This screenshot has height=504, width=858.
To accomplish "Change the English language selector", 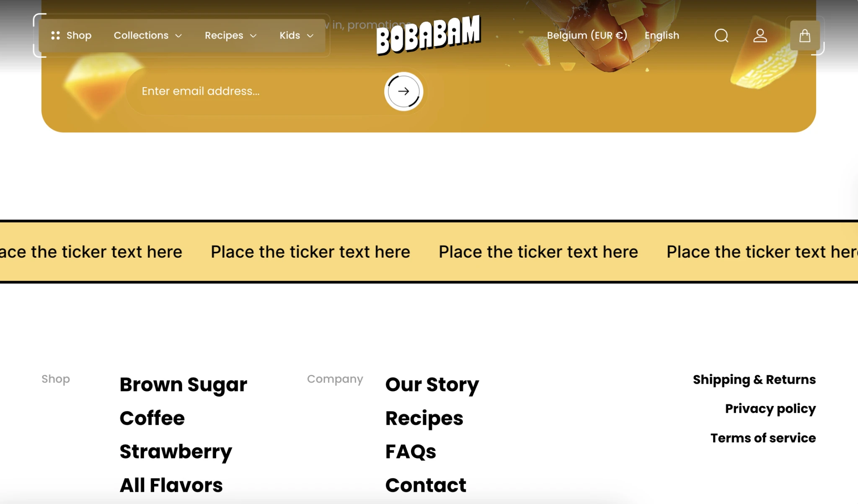I will click(662, 36).
